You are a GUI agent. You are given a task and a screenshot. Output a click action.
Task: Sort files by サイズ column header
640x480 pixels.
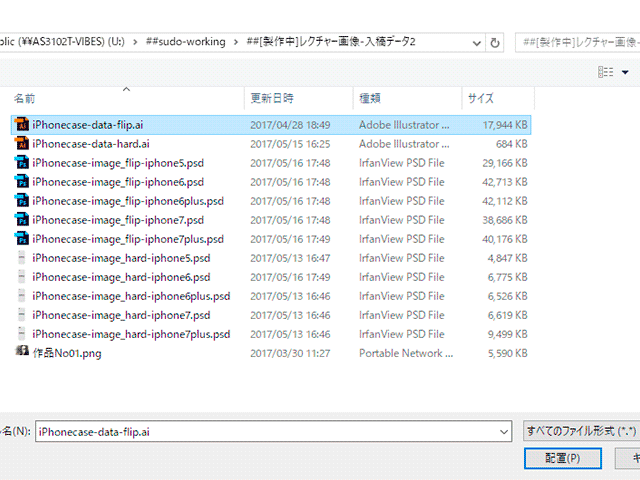click(480, 99)
